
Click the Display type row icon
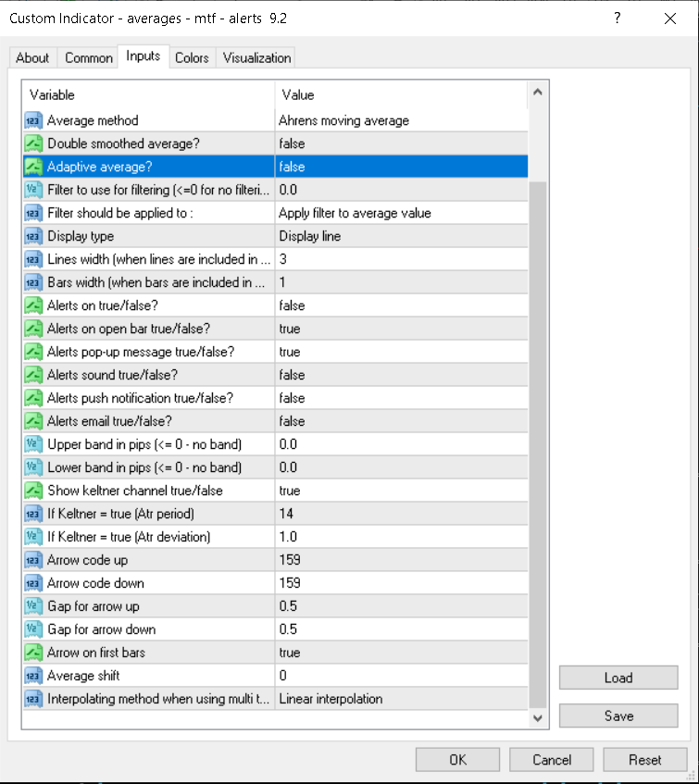click(x=33, y=236)
